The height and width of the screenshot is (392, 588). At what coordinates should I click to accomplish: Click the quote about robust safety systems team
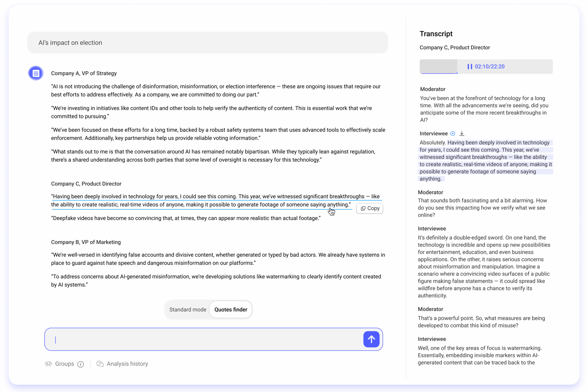pos(218,134)
